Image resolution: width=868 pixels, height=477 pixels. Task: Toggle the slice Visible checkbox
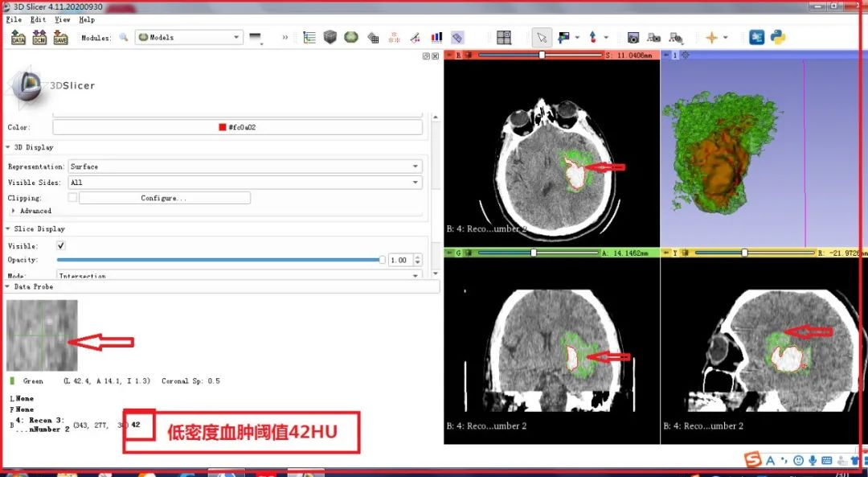(x=61, y=245)
